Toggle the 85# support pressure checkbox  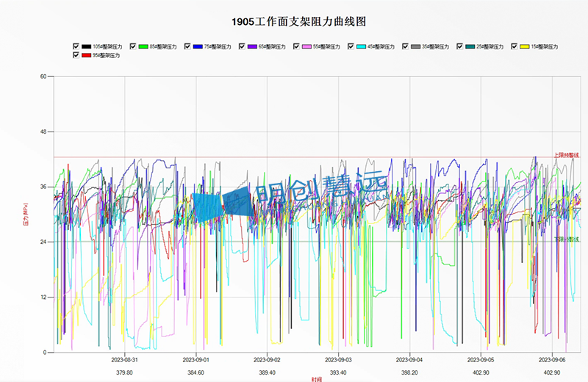pyautogui.click(x=132, y=46)
